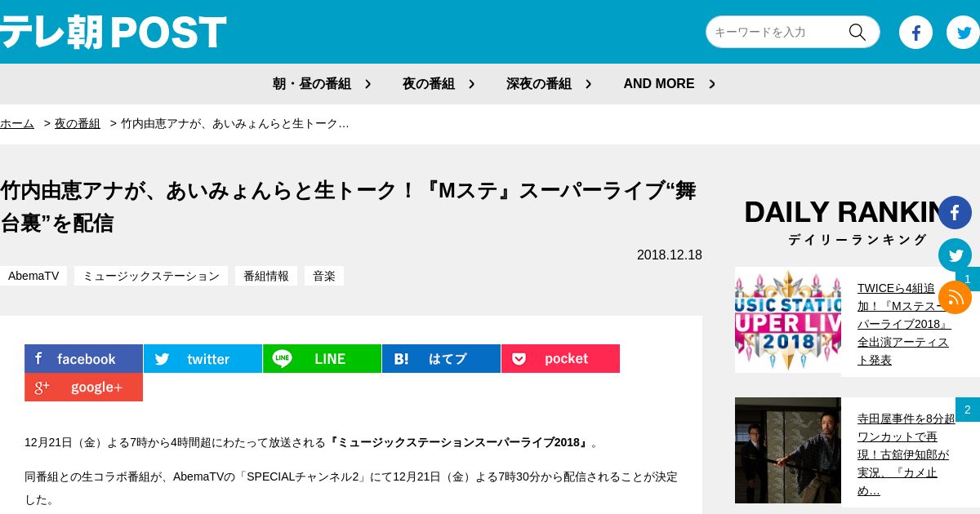Open the header Twitter circle icon
The image size is (980, 514).
pos(963,33)
